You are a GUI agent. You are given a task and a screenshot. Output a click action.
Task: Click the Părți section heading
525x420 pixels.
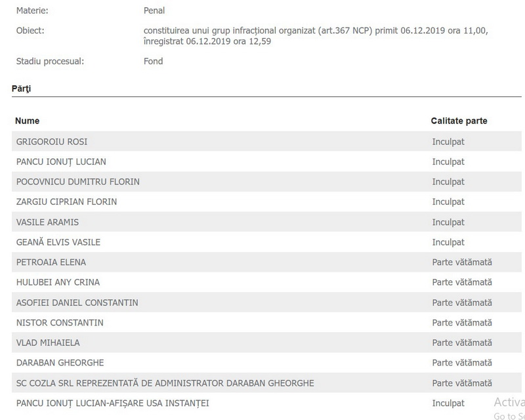[x=22, y=88]
